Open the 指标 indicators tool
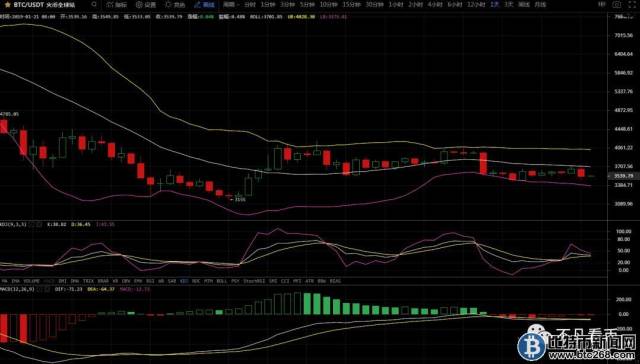 116,5
